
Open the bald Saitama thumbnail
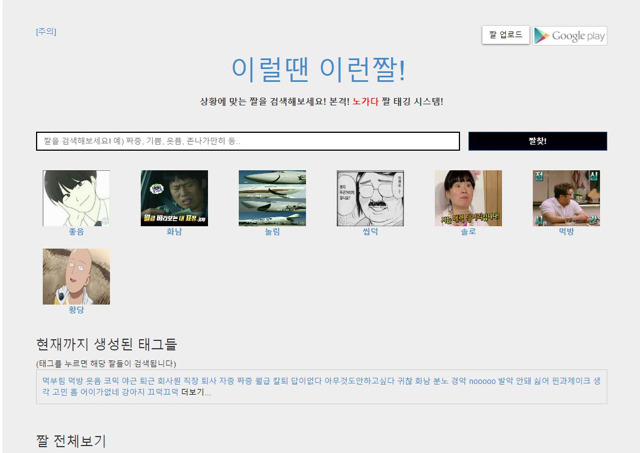click(x=76, y=276)
